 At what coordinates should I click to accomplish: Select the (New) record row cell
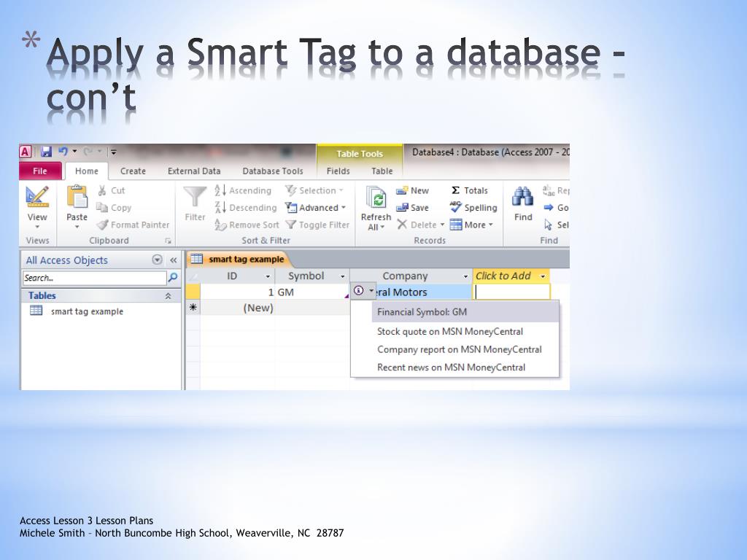click(x=237, y=308)
